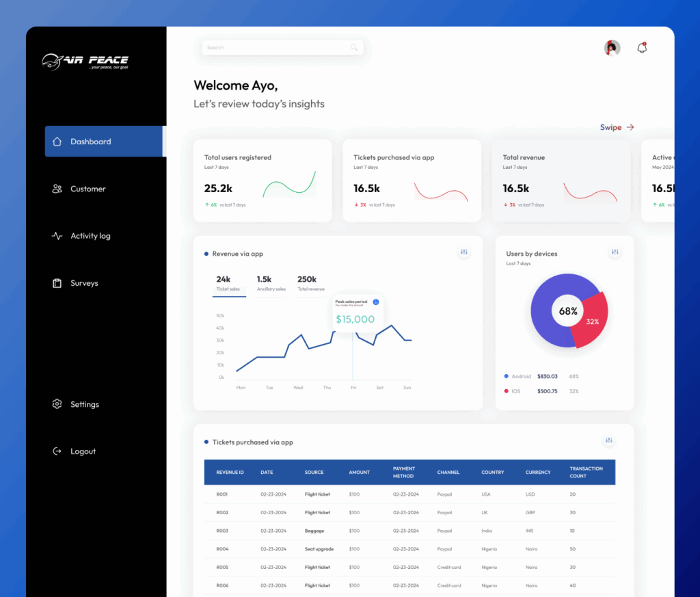Viewport: 700px width, 597px height.
Task: Focus the Search input field
Action: click(x=277, y=48)
